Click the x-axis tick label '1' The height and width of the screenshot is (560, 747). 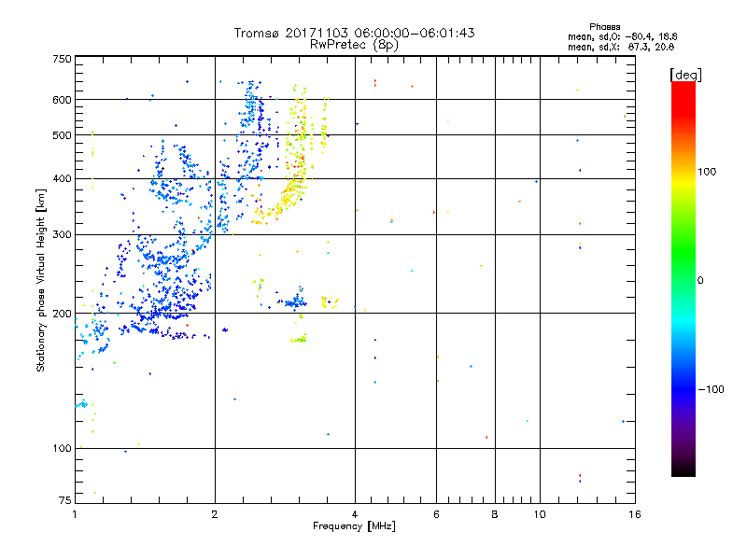(x=75, y=514)
